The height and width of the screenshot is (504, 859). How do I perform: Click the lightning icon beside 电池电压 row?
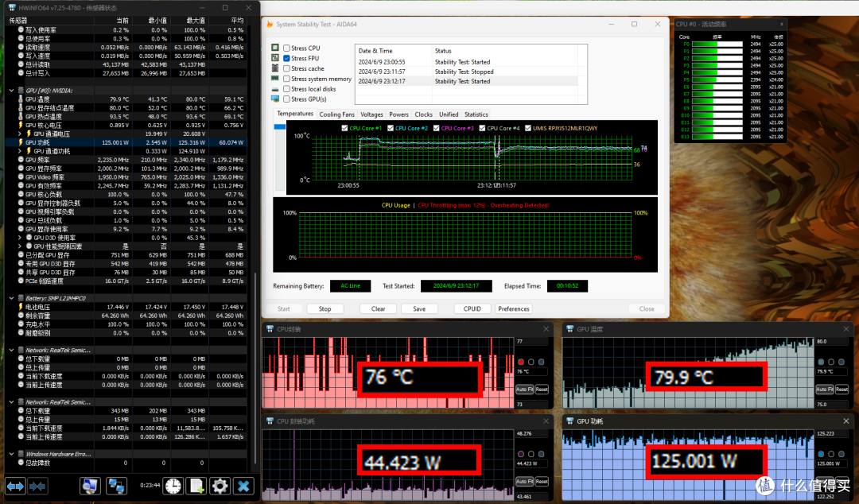point(21,307)
